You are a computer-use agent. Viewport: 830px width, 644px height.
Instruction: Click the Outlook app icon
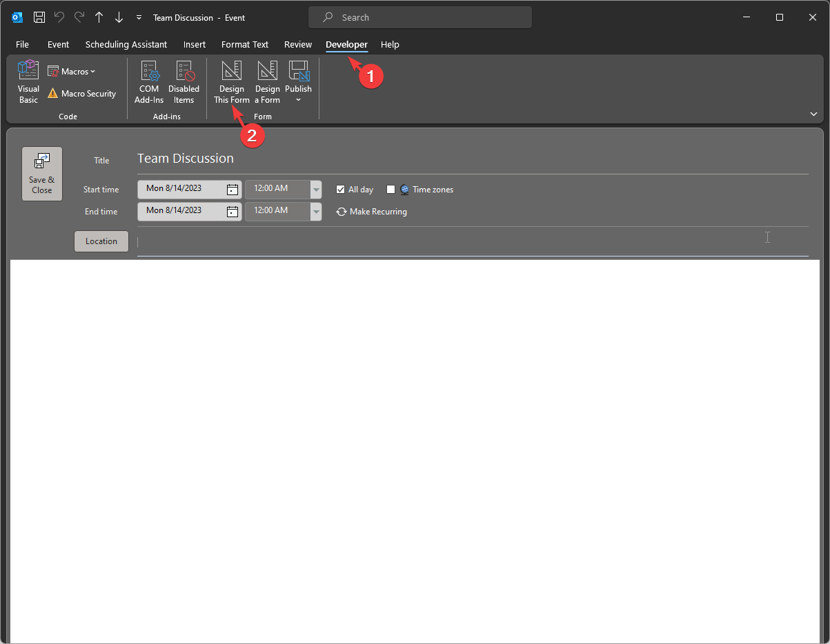click(x=17, y=17)
